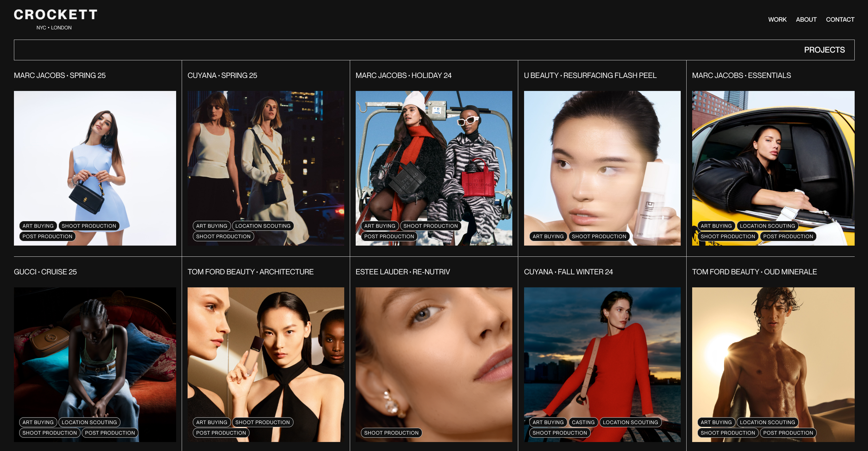Open the WORK navigation item
This screenshot has width=868, height=451.
[777, 19]
